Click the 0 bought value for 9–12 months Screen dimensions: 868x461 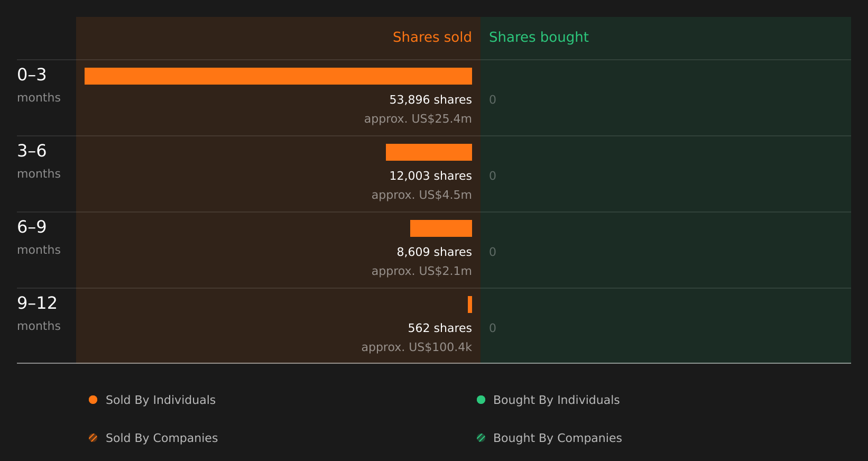[x=493, y=328]
